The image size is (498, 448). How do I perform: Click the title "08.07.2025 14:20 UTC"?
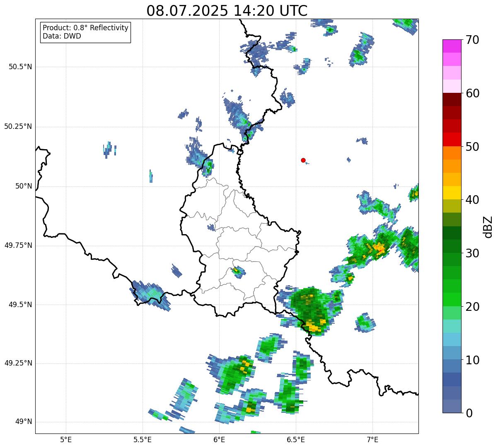coord(227,11)
